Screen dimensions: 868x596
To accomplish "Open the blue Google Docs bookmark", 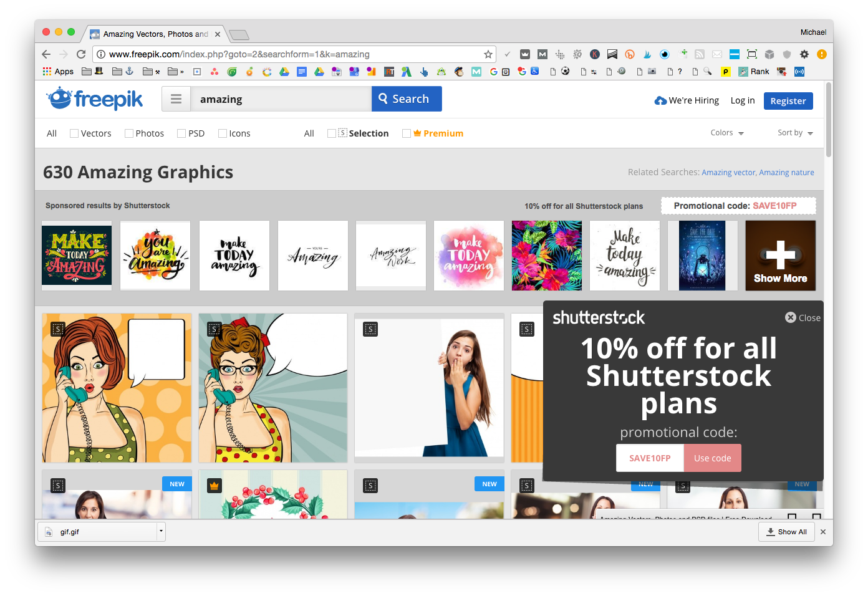I will tap(302, 72).
